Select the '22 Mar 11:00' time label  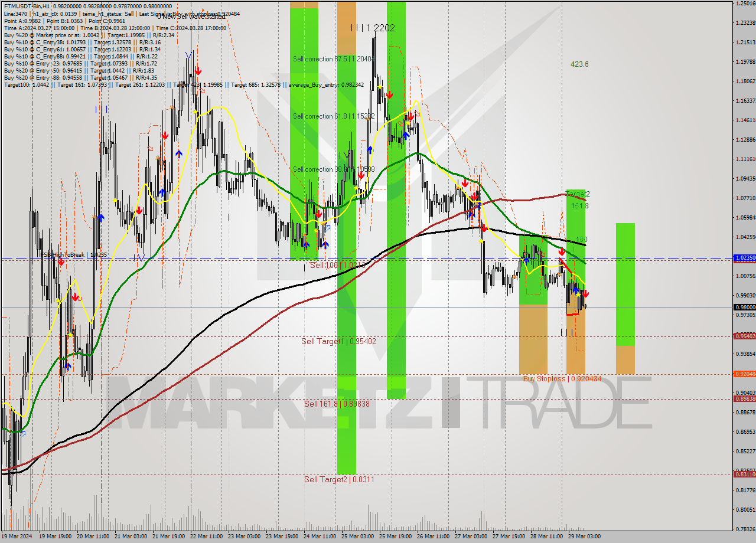[x=207, y=537]
